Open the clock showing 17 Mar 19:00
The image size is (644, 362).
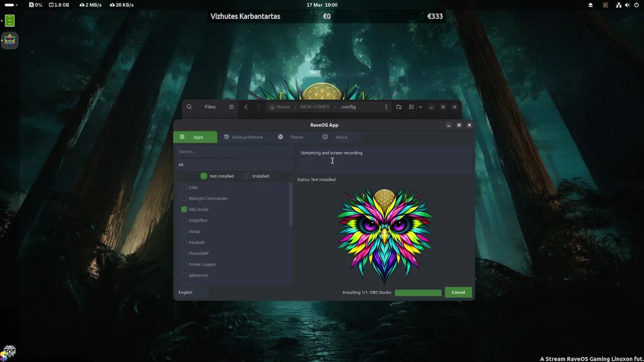[x=322, y=5]
